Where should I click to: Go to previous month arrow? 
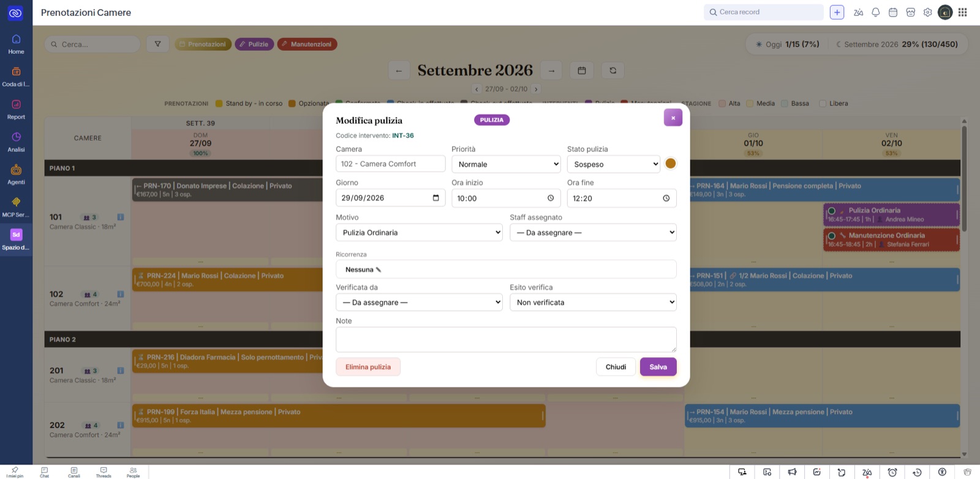click(399, 70)
